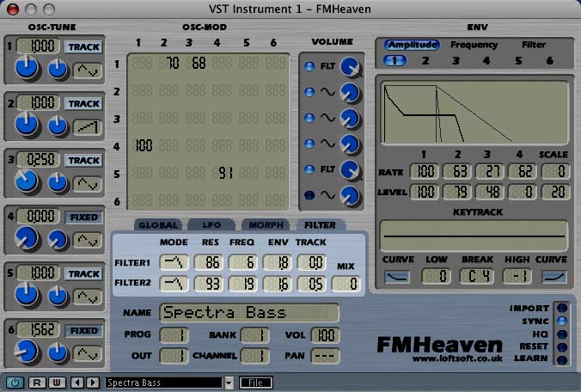Viewport: 581px width, 392px height.
Task: Click the R read automation button
Action: (x=37, y=383)
